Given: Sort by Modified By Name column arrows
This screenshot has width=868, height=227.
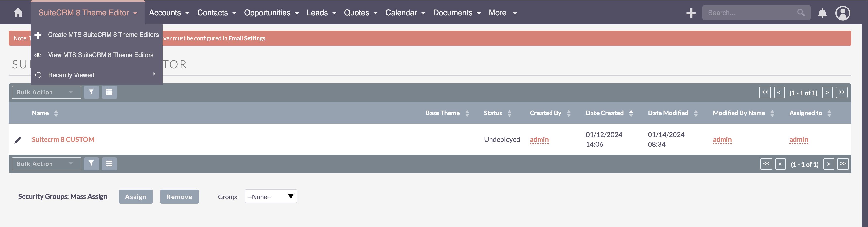Looking at the screenshot, I should click(x=772, y=113).
